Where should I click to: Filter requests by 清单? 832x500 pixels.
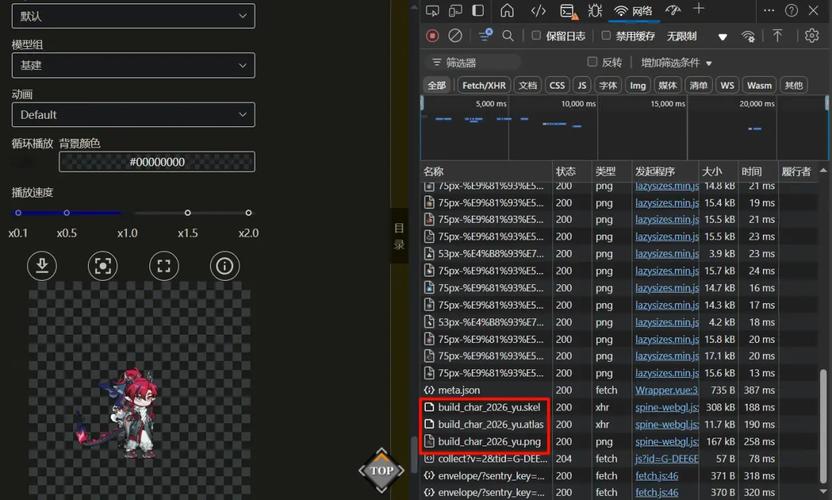pyautogui.click(x=698, y=85)
